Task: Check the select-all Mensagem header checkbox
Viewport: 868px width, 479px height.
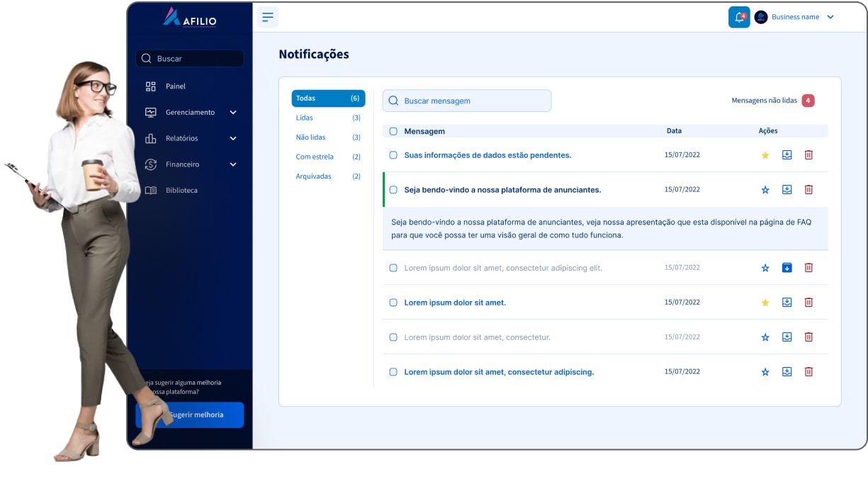Action: click(393, 131)
